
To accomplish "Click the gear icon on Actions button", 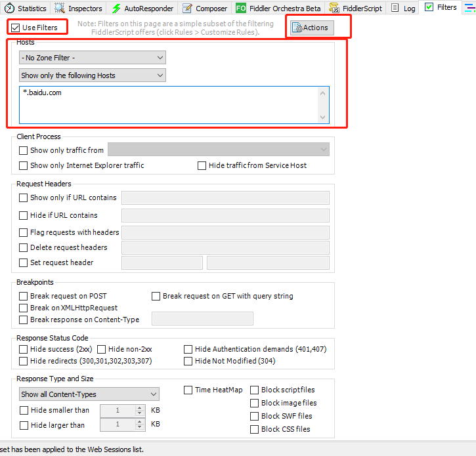I will (x=296, y=28).
